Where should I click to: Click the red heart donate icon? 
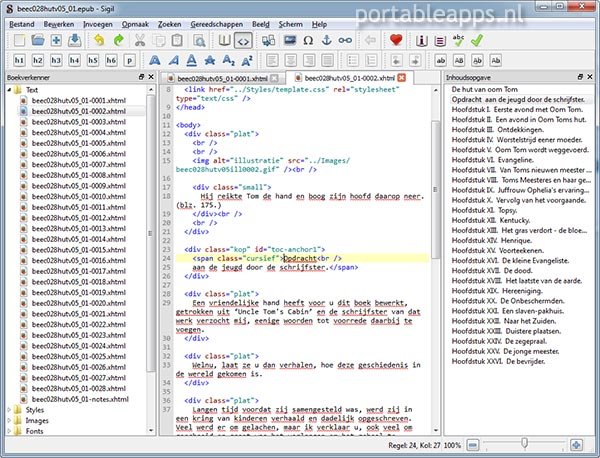coord(396,41)
